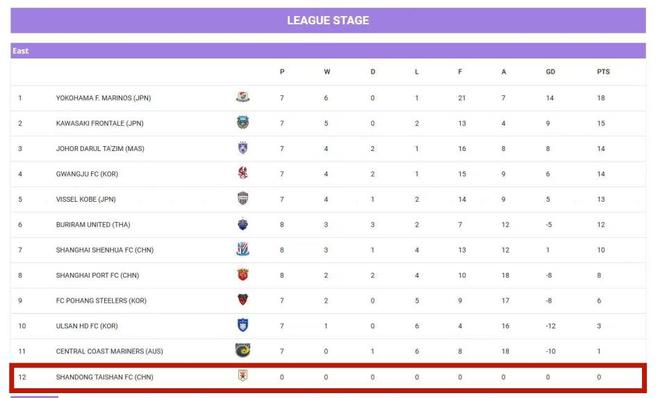Click the Shandong Taishan FC club crest
The width and height of the screenshot is (660, 398).
242,375
